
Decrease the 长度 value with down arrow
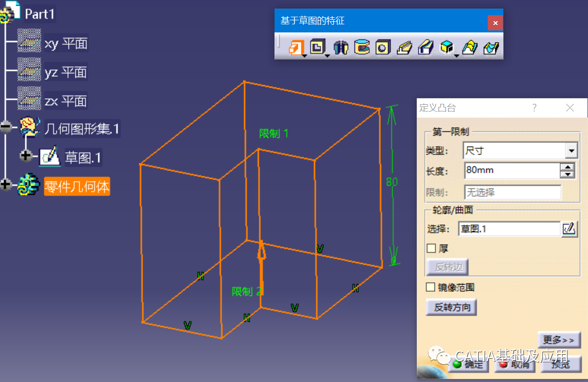(568, 174)
